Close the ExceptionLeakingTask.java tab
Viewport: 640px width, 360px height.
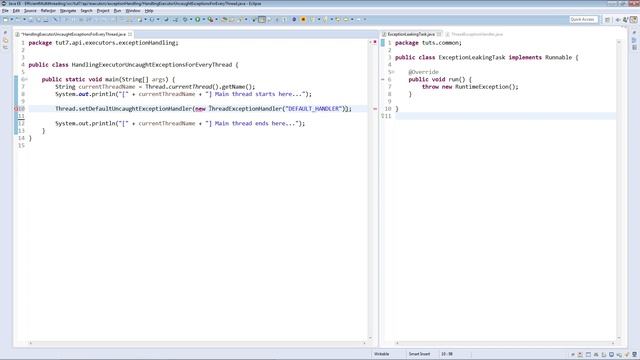tap(439, 34)
